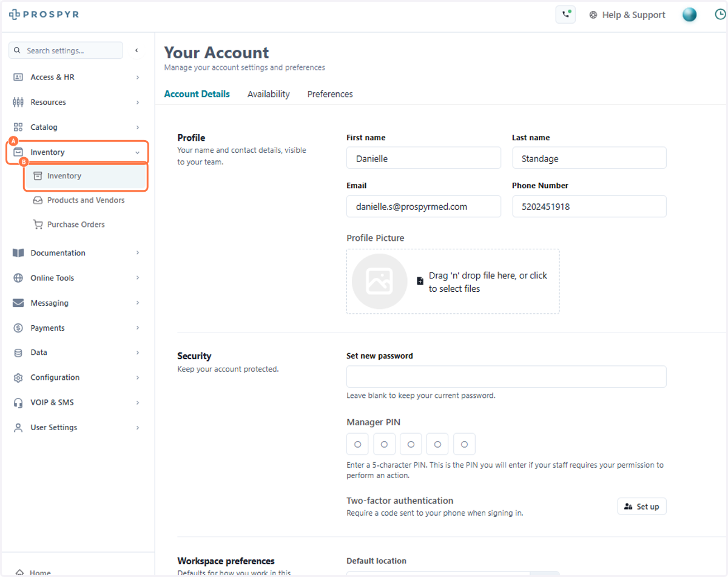
Task: Open the Preferences tab
Action: pos(330,94)
